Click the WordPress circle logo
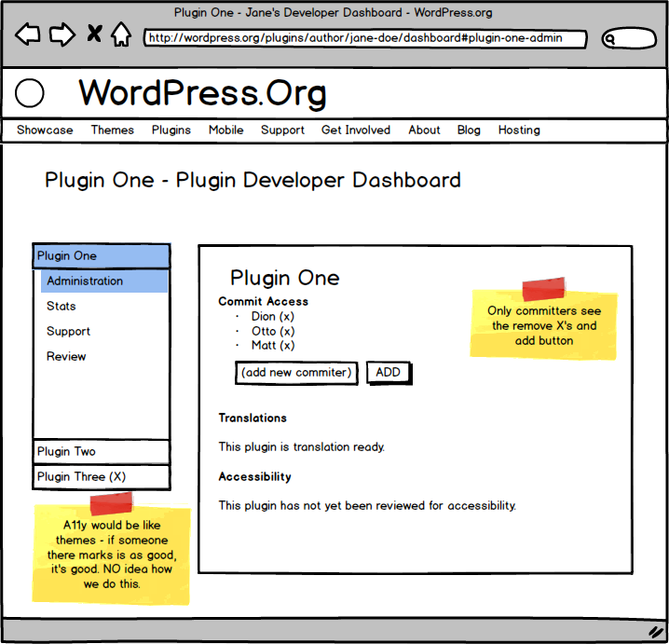This screenshot has height=644, width=669. [x=30, y=93]
